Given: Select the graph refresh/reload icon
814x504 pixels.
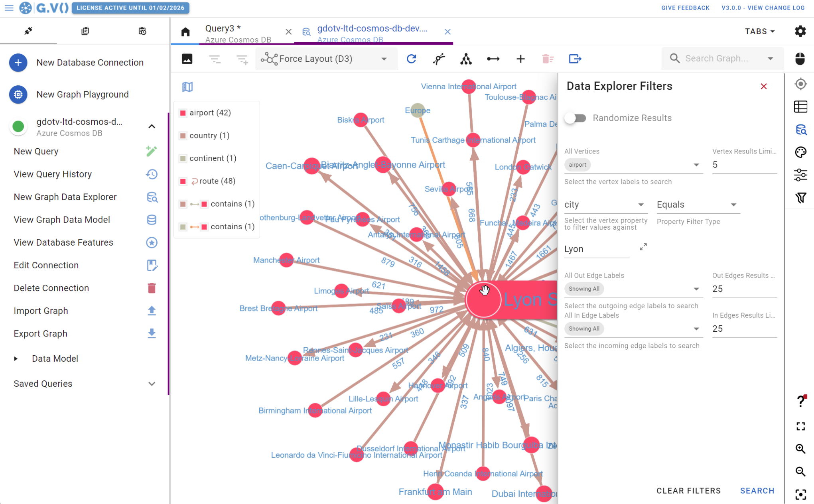Looking at the screenshot, I should [411, 59].
